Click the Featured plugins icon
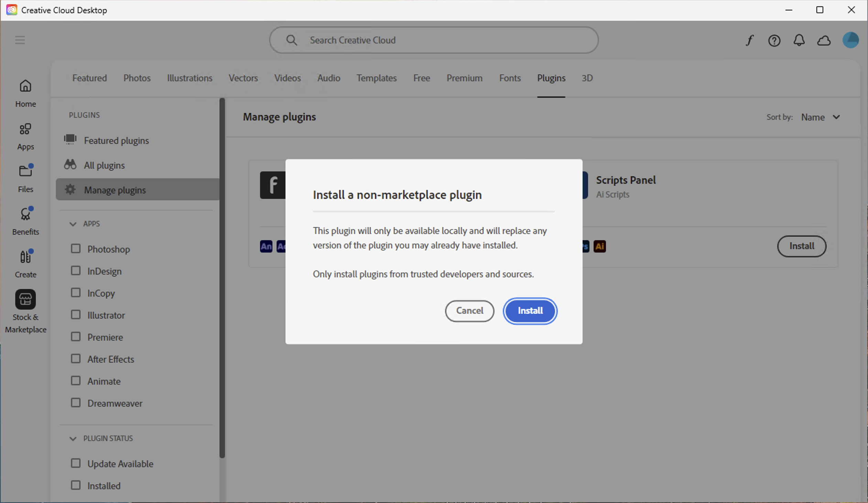Image resolution: width=868 pixels, height=503 pixels. pyautogui.click(x=70, y=140)
